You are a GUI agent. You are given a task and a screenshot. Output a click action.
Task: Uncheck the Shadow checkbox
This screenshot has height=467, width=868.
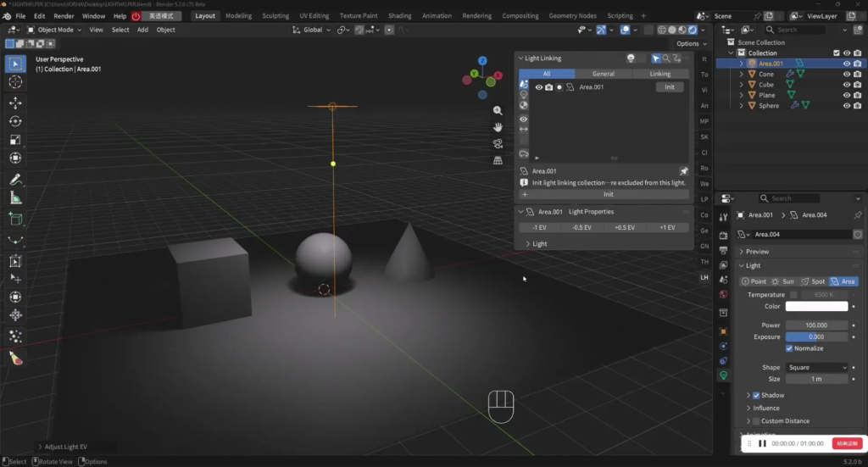coord(756,396)
